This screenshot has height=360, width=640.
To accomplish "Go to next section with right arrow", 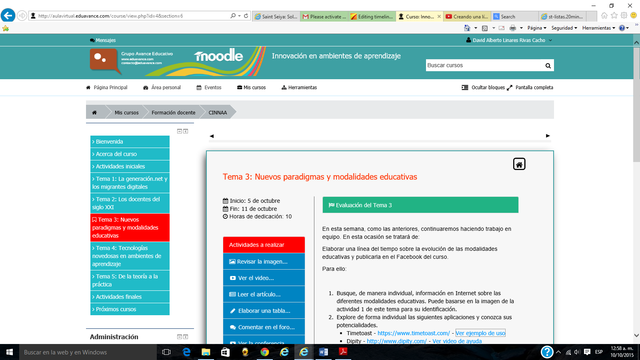I will click(x=548, y=136).
